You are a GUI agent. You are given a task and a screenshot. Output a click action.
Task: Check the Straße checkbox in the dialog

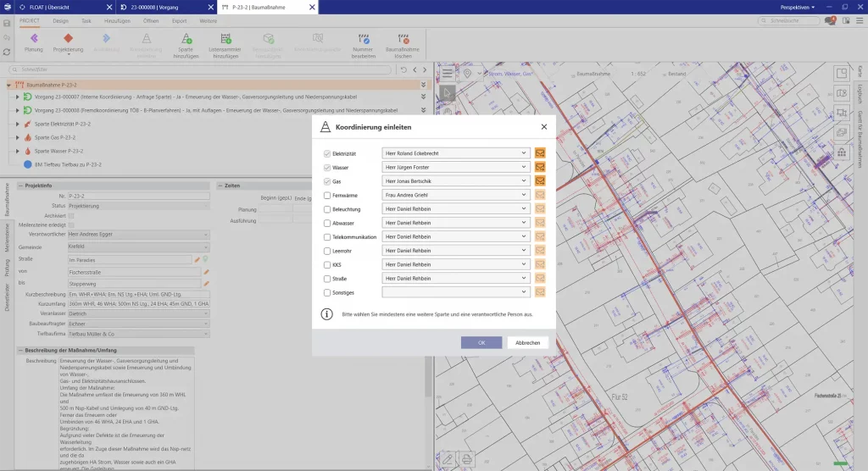point(327,279)
